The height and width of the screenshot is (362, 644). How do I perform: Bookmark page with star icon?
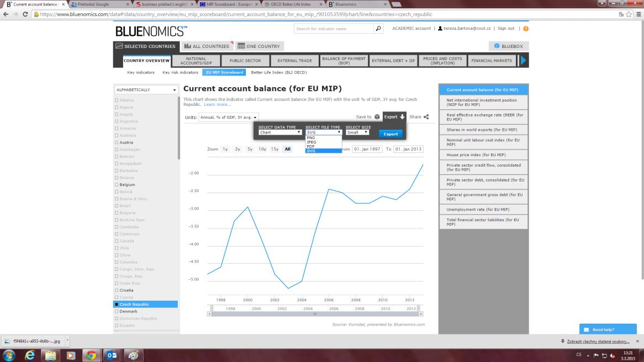(629, 14)
